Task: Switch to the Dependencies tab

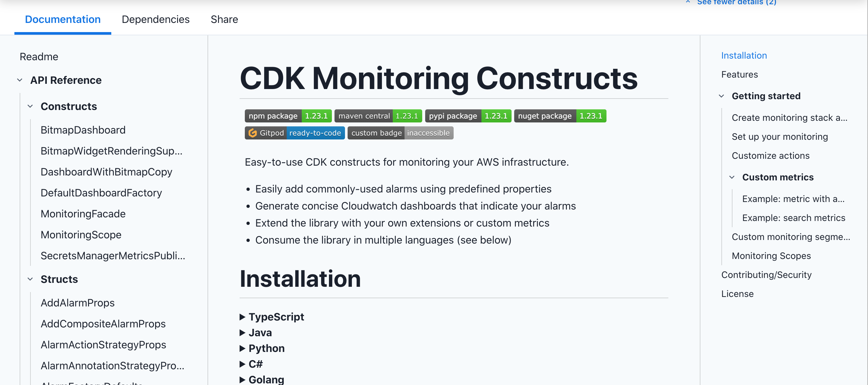Action: point(155,19)
